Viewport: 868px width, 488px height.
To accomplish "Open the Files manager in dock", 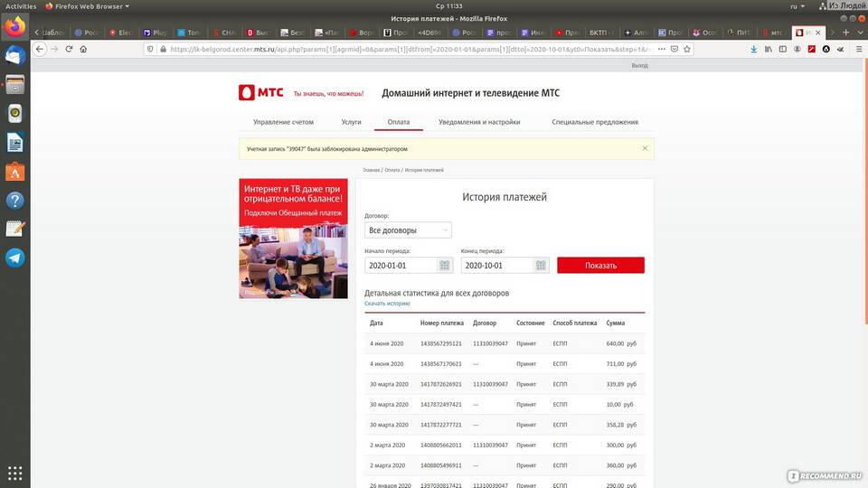I will point(15,85).
